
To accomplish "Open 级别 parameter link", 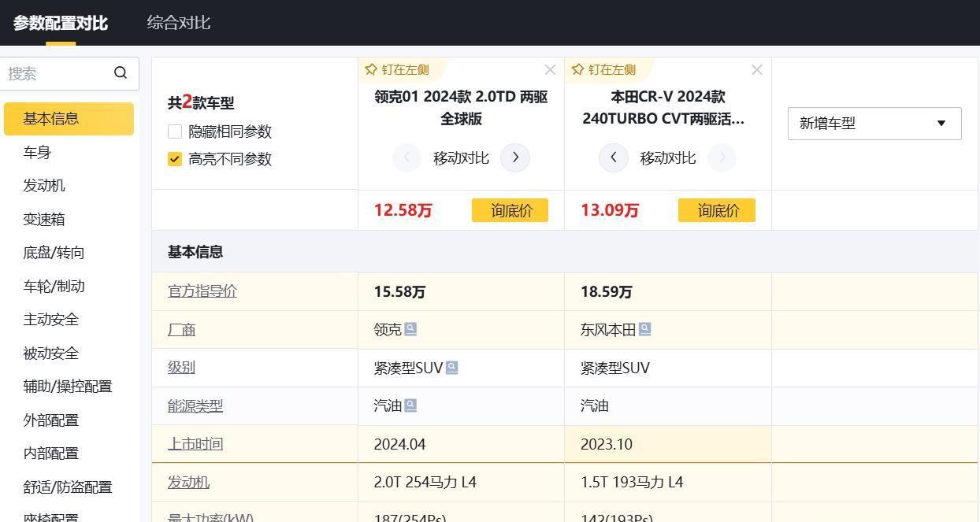I will 181,368.
